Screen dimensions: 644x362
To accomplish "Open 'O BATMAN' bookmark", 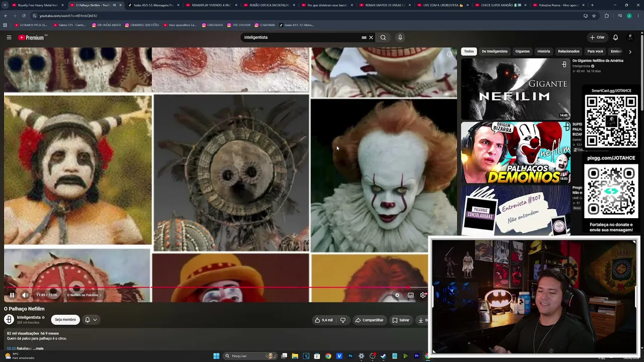I will click(x=265, y=25).
